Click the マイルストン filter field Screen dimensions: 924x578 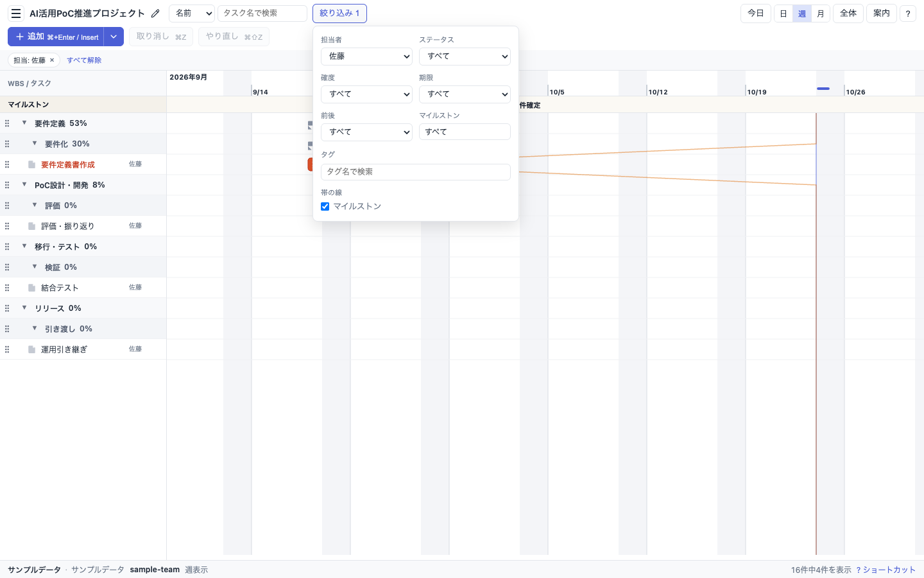(465, 132)
